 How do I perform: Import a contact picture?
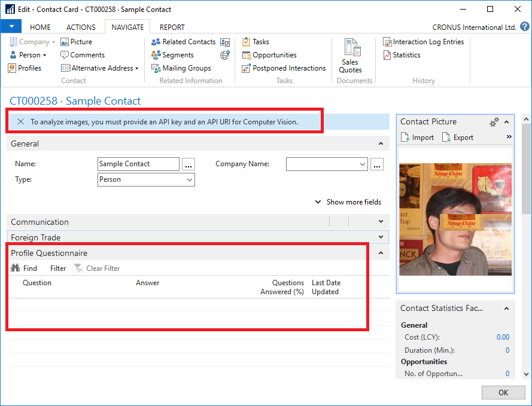pyautogui.click(x=417, y=138)
